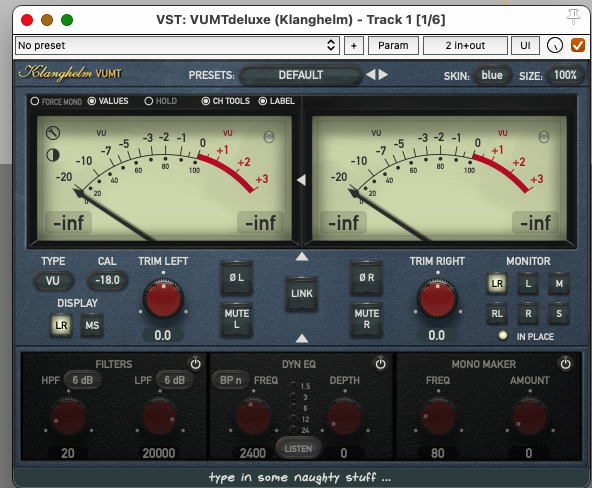Click the plus button next to preset box
Screen dimensions: 592x488
pos(354,46)
